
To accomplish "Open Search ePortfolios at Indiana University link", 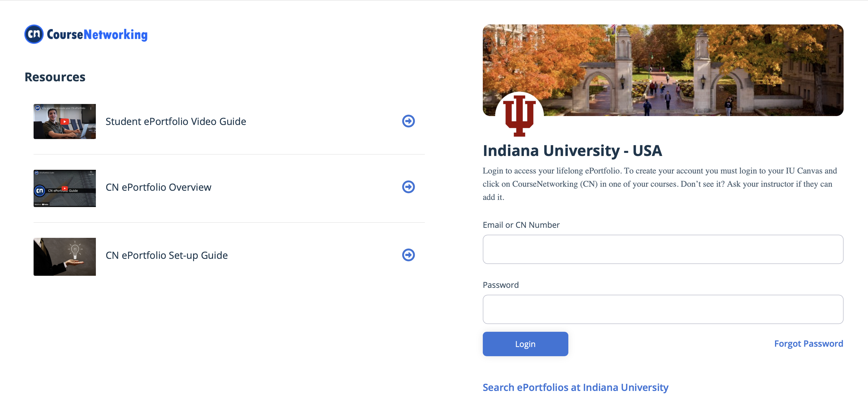I will click(576, 387).
